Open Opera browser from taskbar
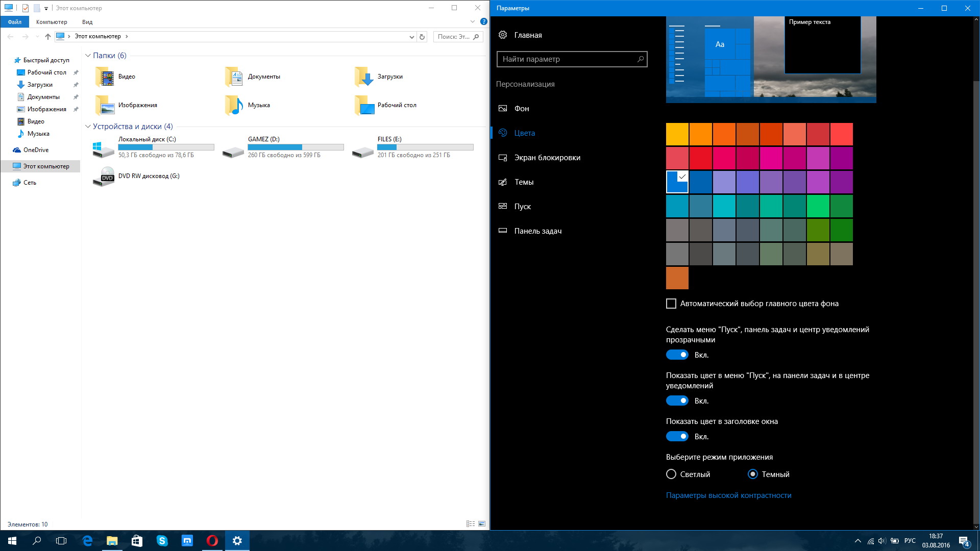Screen dimensions: 980x551 tap(212, 541)
